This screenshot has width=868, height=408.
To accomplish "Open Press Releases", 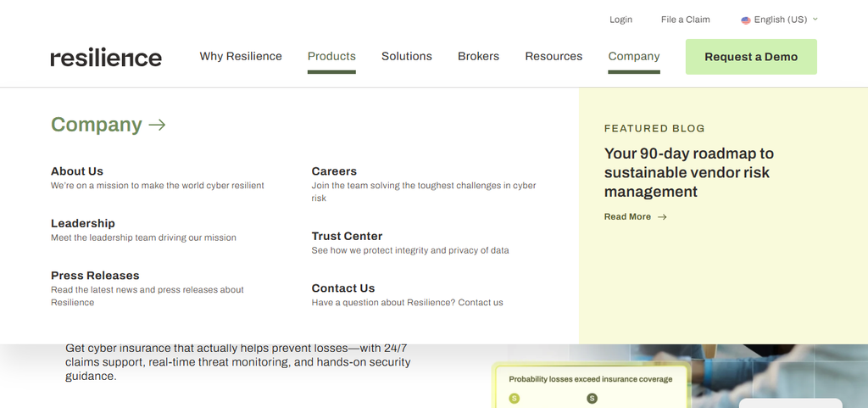I will (x=95, y=275).
